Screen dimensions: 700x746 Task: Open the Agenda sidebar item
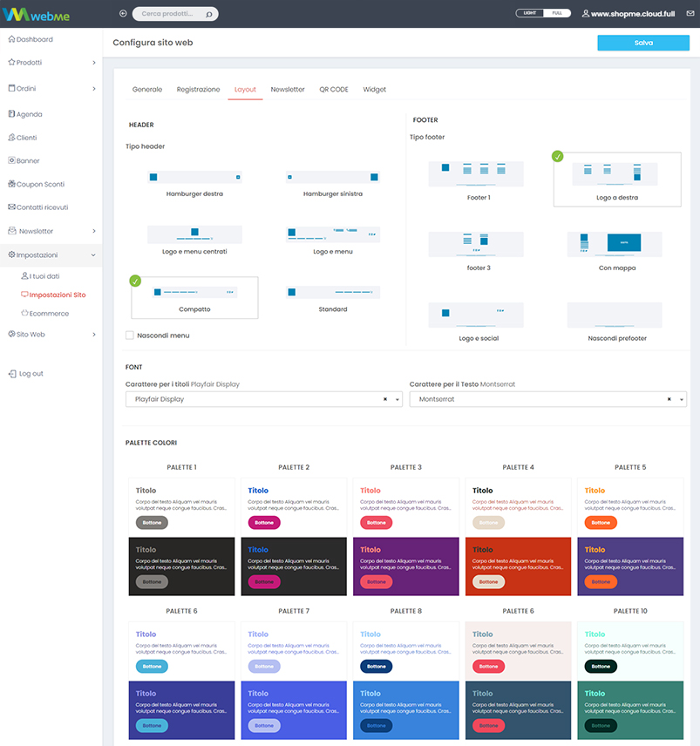pyautogui.click(x=29, y=114)
